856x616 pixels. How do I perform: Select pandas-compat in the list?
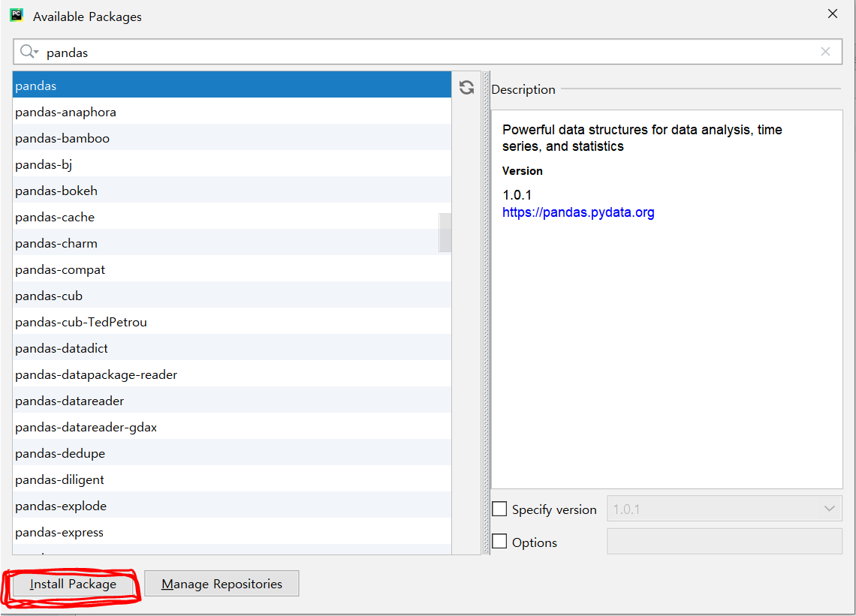pyautogui.click(x=232, y=269)
